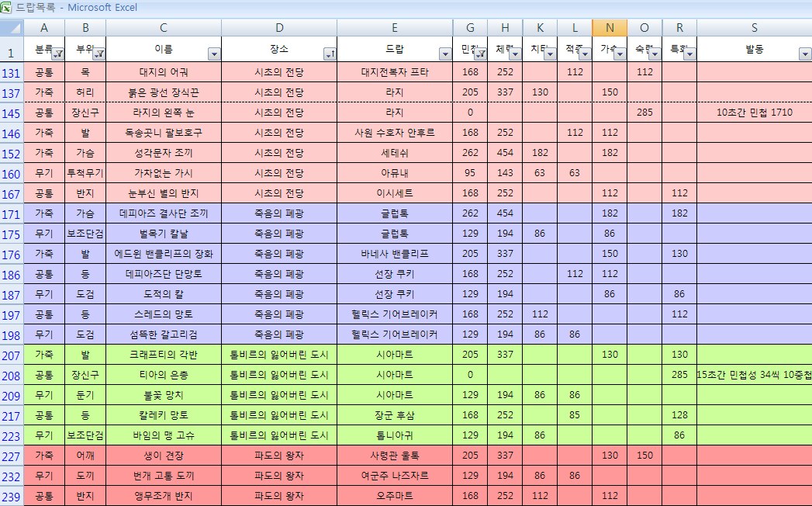Expand the 드랍 column filter arrow
This screenshot has height=506, width=812.
pos(445,54)
